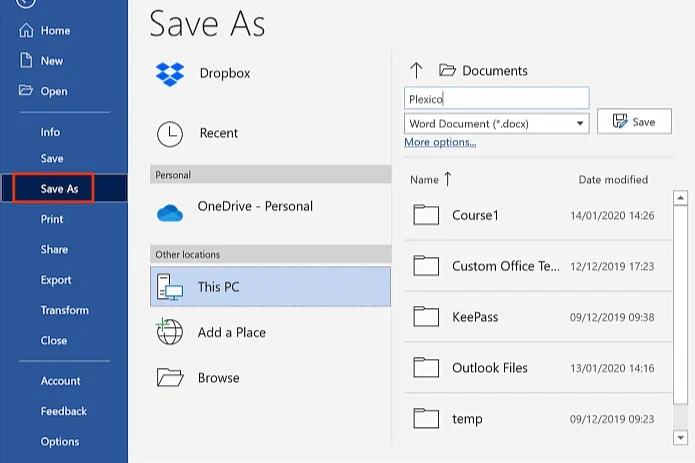
Task: Click the folder list scroll up arrow
Action: (x=680, y=198)
